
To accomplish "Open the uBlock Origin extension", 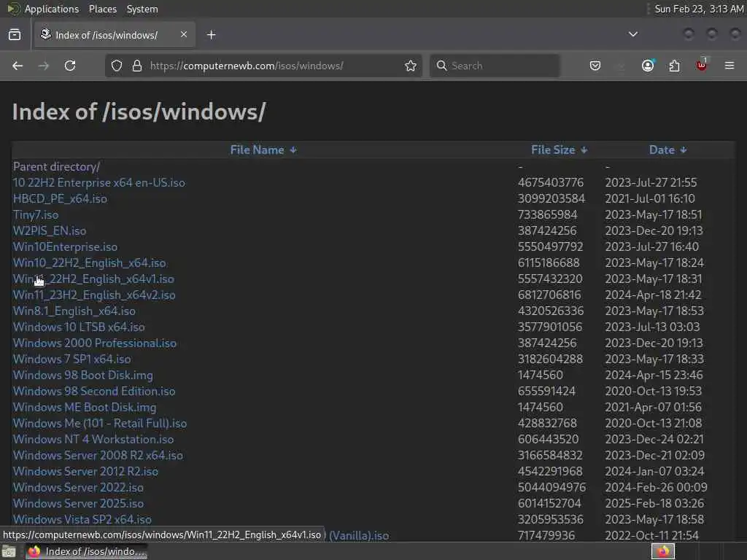I will pos(702,65).
